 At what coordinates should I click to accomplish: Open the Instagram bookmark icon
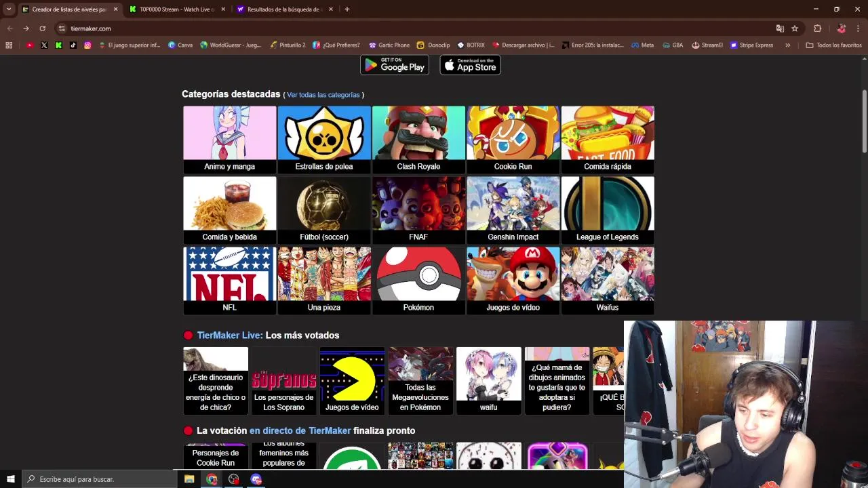(x=87, y=45)
